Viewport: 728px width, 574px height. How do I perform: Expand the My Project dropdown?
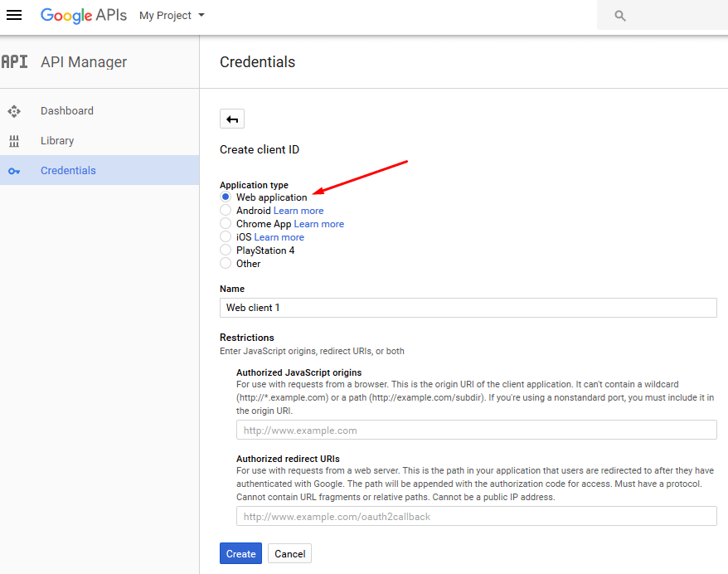click(172, 15)
